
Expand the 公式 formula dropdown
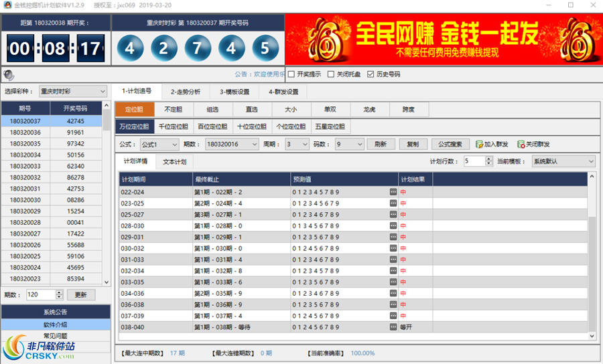click(x=159, y=144)
